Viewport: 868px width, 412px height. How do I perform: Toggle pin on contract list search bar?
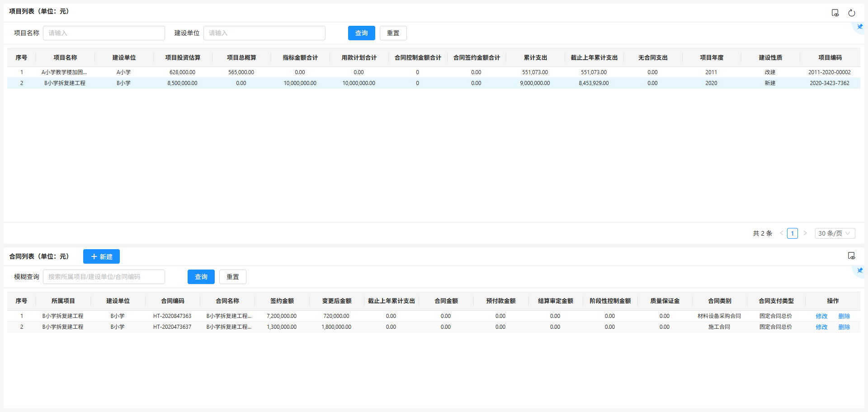point(860,270)
